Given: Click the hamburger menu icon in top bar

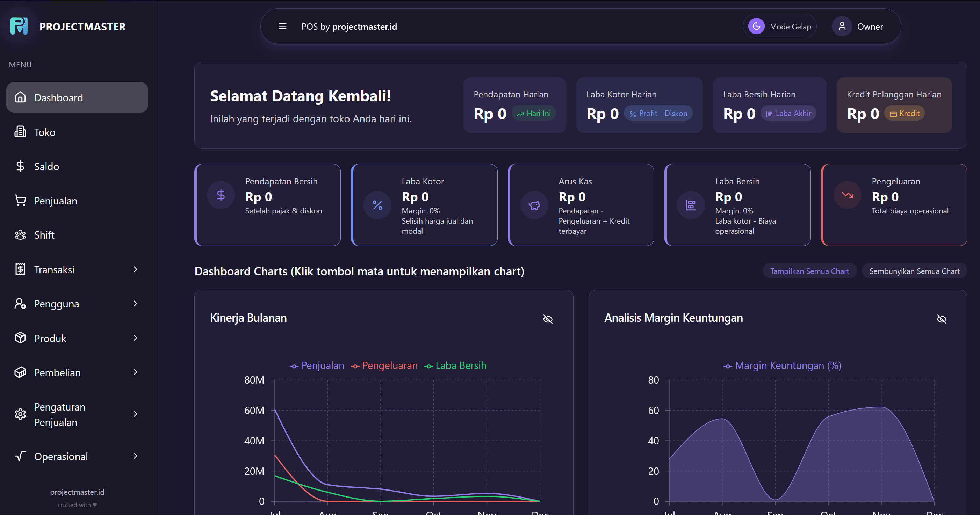Looking at the screenshot, I should [x=282, y=26].
